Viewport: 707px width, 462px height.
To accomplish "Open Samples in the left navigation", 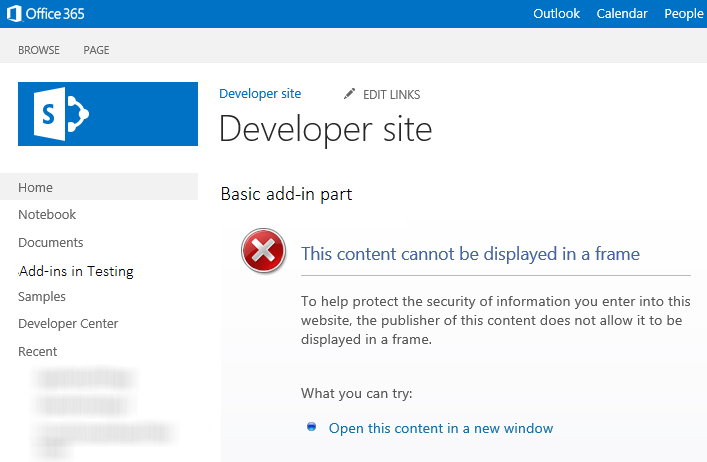I will (x=42, y=297).
